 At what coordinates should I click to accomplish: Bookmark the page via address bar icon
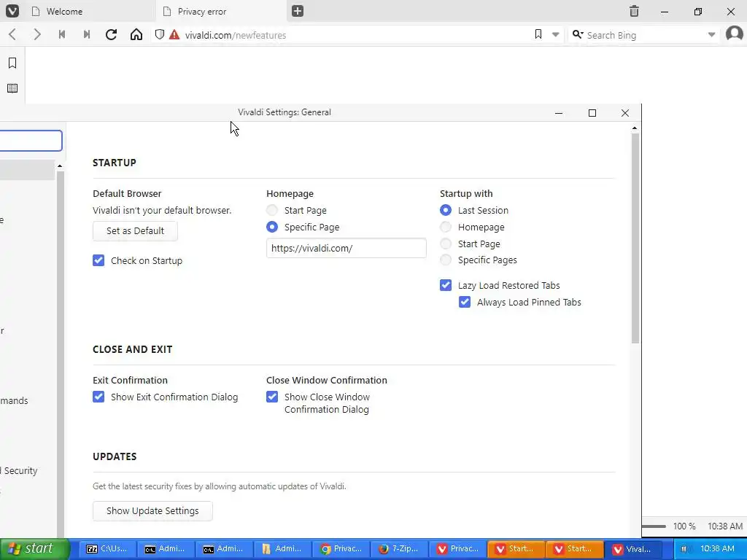pyautogui.click(x=538, y=34)
